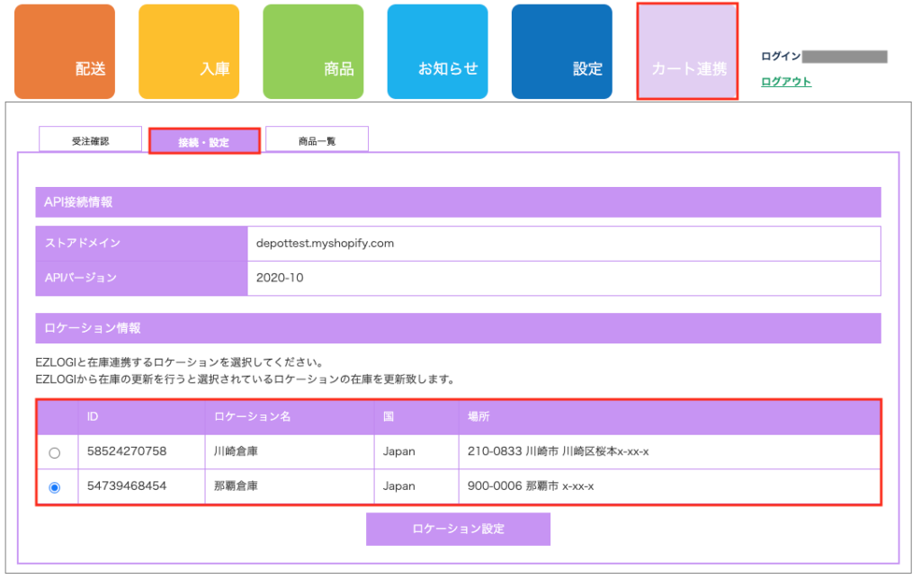
Task: Switch to the 受注確認 tab
Action: tap(90, 141)
